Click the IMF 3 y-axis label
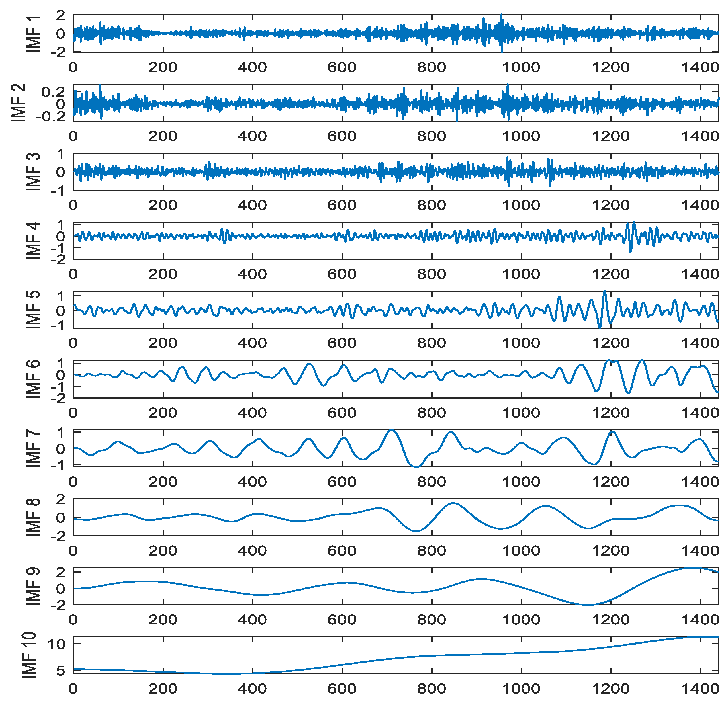This screenshot has height=705, width=728. [33, 172]
